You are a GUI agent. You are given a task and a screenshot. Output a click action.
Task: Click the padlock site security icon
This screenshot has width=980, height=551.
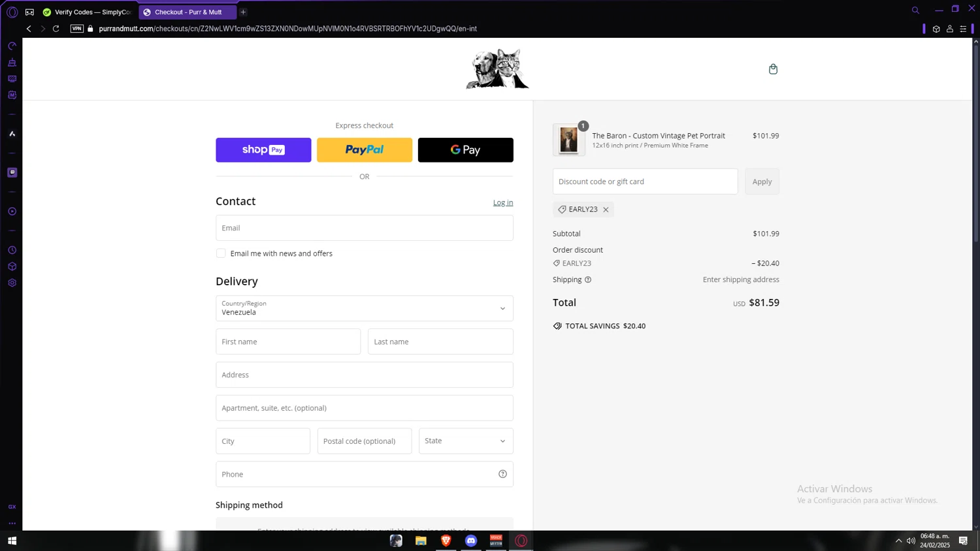[x=91, y=29]
